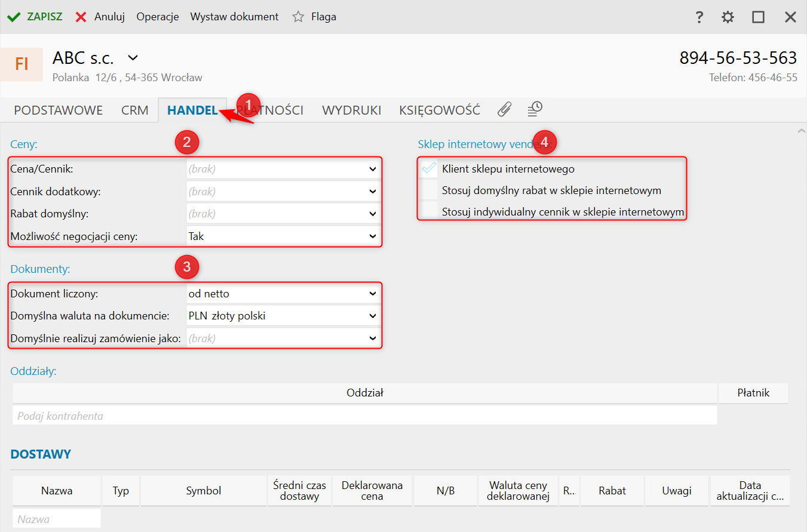Click the star Flaga icon
This screenshot has width=807, height=532.
pos(298,17)
